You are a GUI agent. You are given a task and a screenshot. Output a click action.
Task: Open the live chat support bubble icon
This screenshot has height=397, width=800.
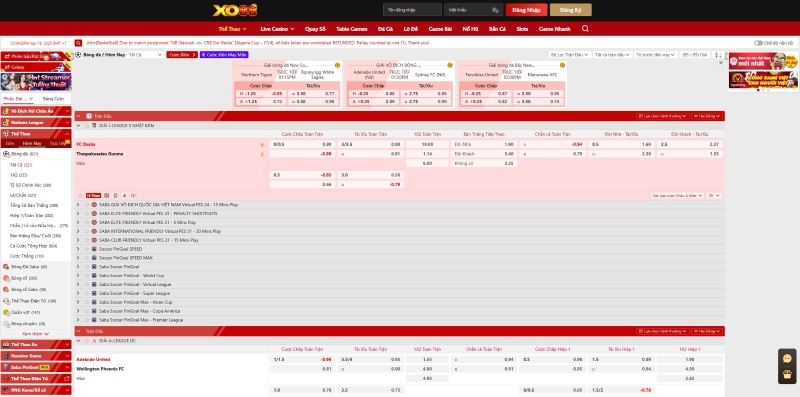point(787,359)
